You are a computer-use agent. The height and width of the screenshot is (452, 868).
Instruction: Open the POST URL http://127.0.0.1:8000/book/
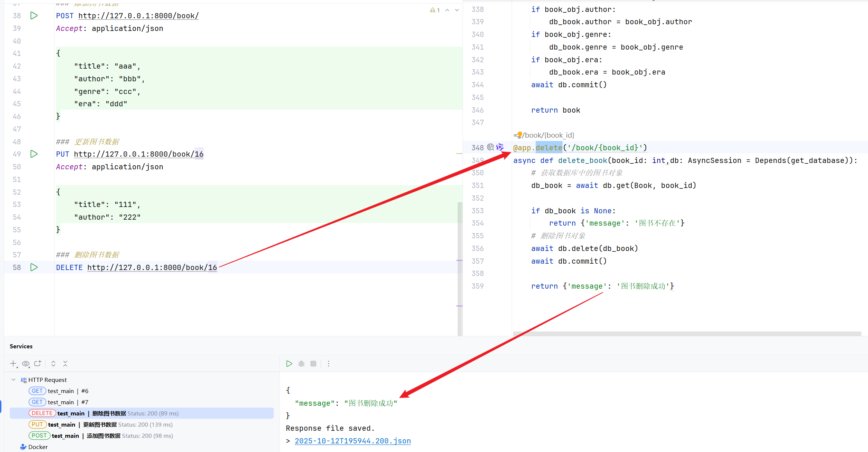click(138, 16)
